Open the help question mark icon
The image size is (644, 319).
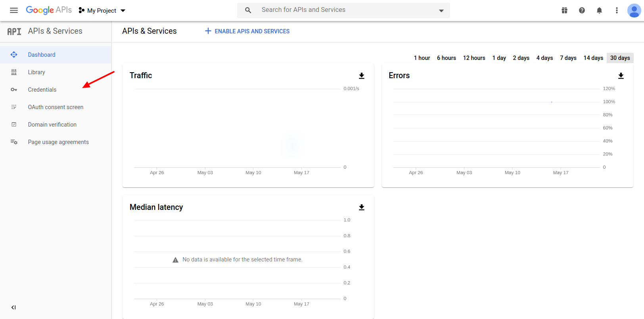pos(582,10)
